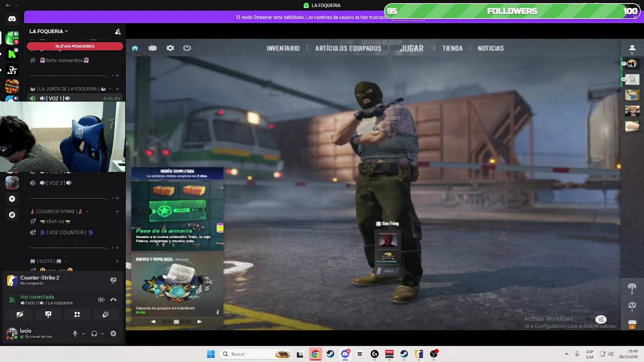Image resolution: width=644 pixels, height=362 pixels.
Task: Select the highlighted store carousel page dot
Action: (x=176, y=322)
